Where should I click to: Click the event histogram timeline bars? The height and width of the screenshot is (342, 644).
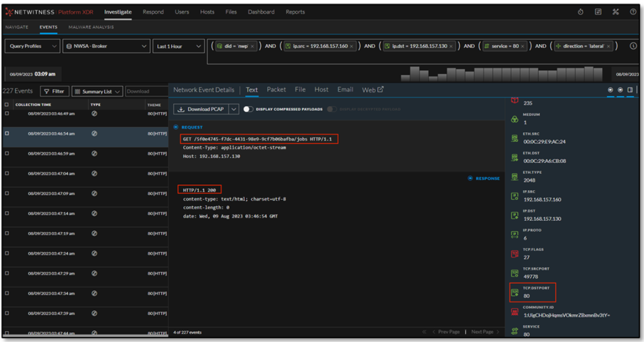coord(499,74)
